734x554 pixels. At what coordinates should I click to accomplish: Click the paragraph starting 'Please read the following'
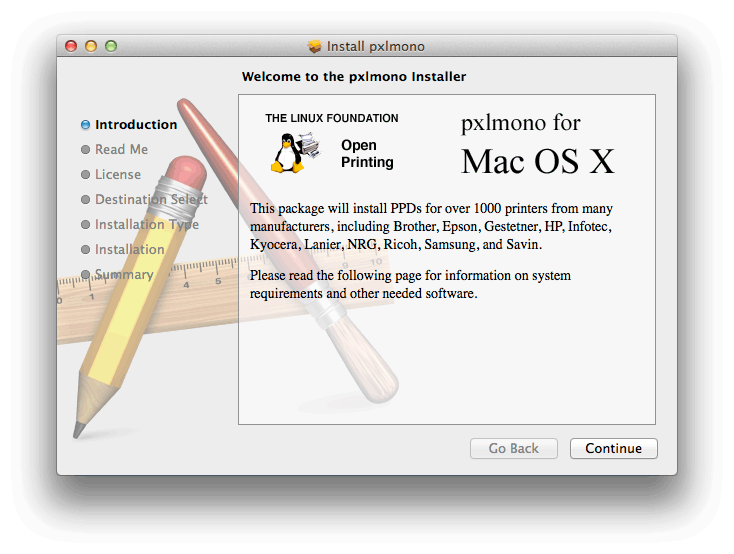(410, 284)
